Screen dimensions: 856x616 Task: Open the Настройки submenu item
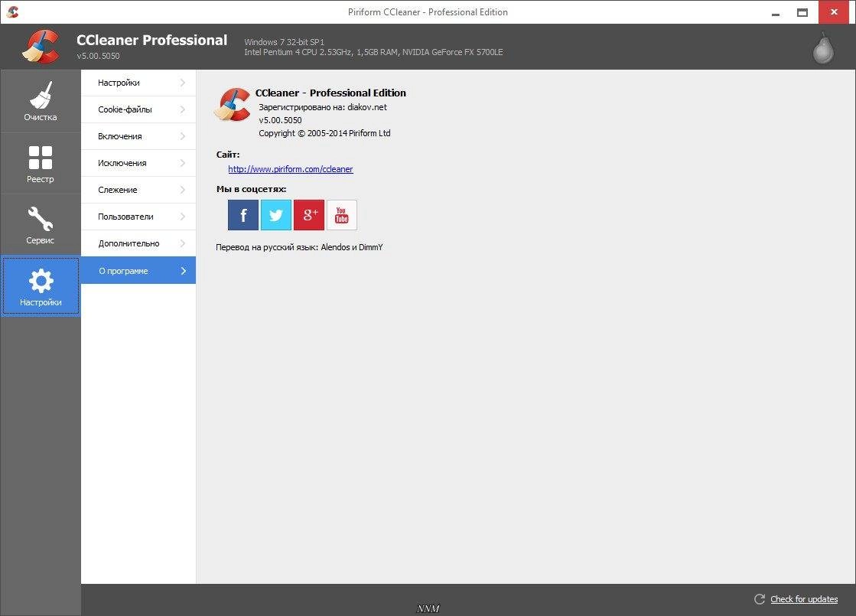click(138, 83)
